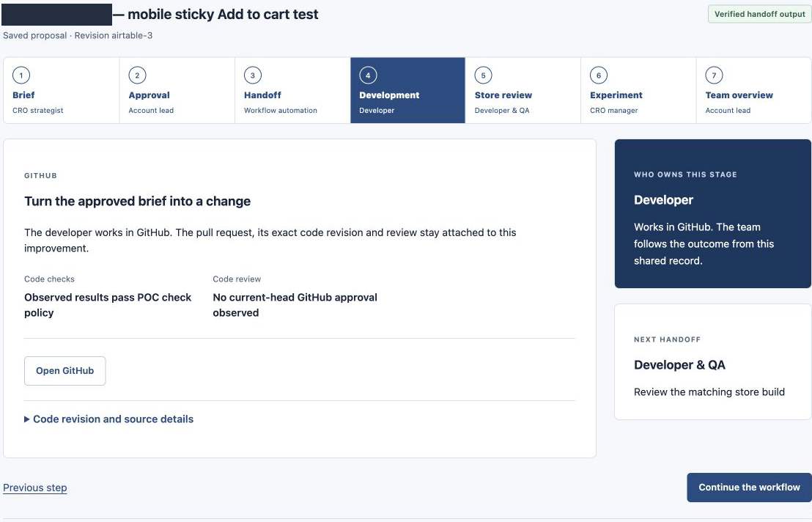The image size is (812, 522).
Task: Click the Verified handoff output badge
Action: (760, 14)
